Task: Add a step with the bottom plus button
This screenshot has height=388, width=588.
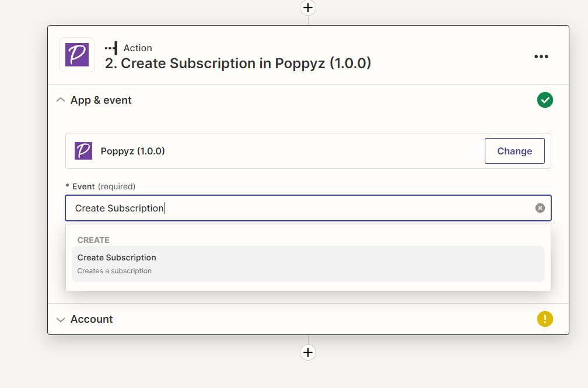Action: point(308,352)
